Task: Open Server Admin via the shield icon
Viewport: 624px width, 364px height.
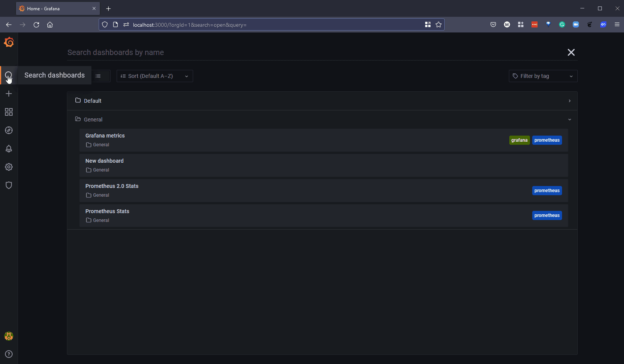Action: pos(9,185)
